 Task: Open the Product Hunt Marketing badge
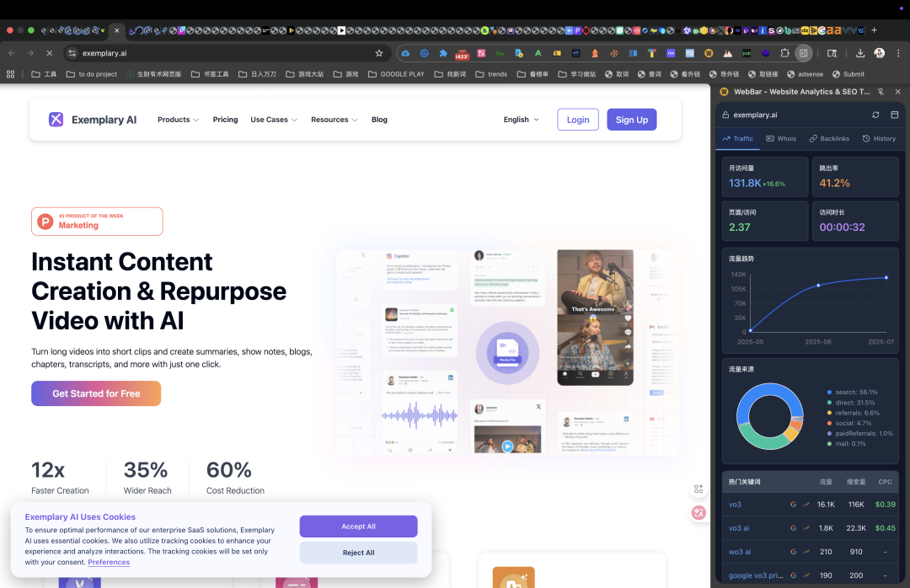(97, 222)
